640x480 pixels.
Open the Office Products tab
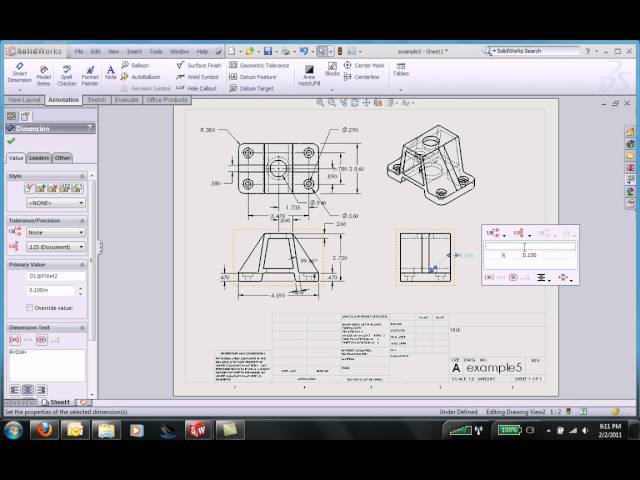[x=167, y=100]
